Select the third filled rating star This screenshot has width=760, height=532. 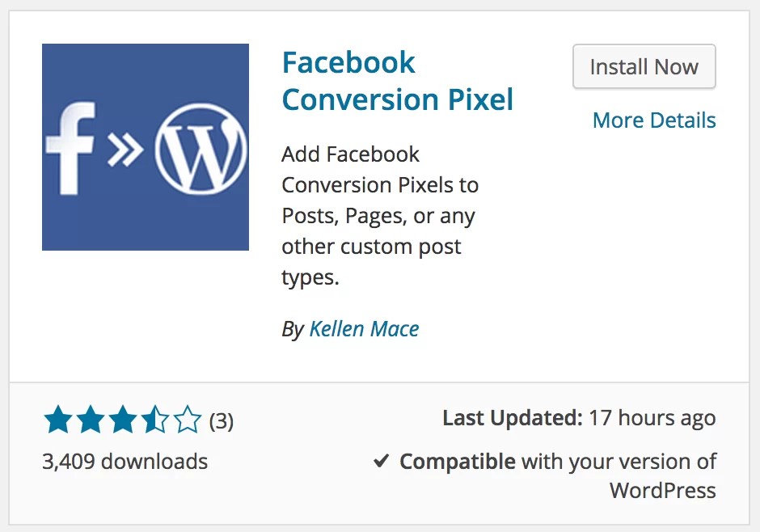pos(123,420)
